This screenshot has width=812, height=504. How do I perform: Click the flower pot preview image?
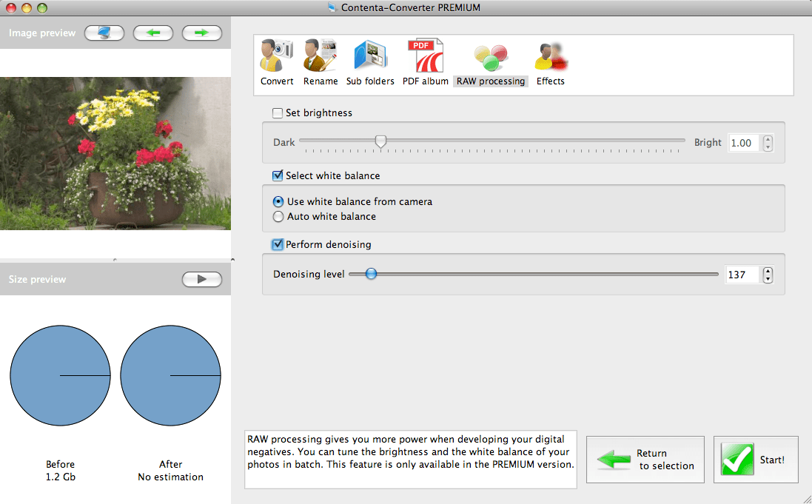[115, 153]
